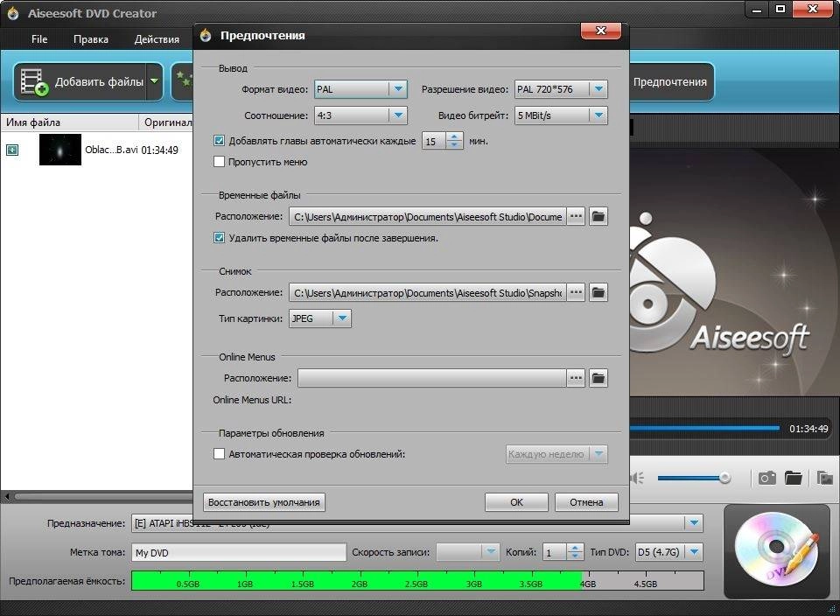Expand the Add files dropdown arrow

coord(154,81)
